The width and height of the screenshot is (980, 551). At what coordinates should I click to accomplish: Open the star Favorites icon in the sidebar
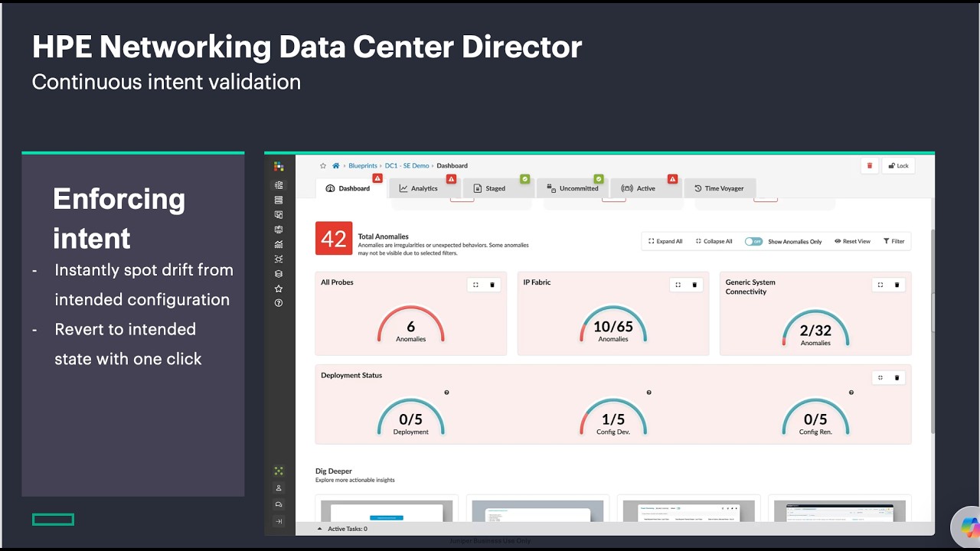pyautogui.click(x=279, y=289)
